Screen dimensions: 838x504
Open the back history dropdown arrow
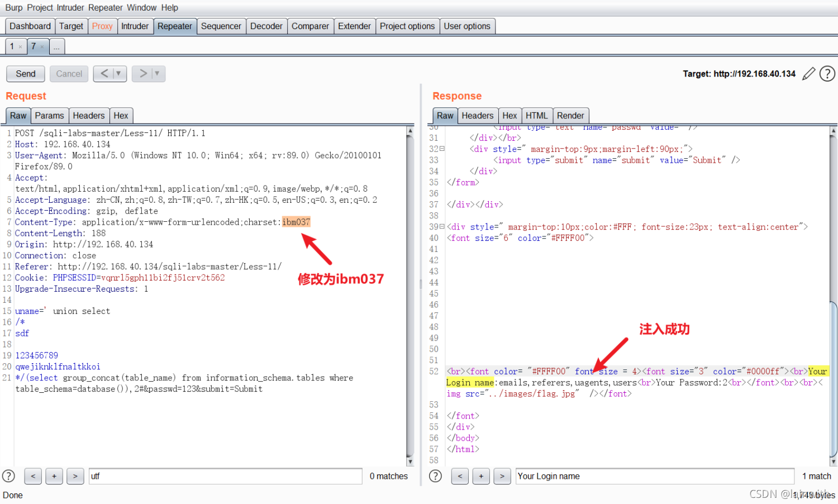[x=118, y=74]
